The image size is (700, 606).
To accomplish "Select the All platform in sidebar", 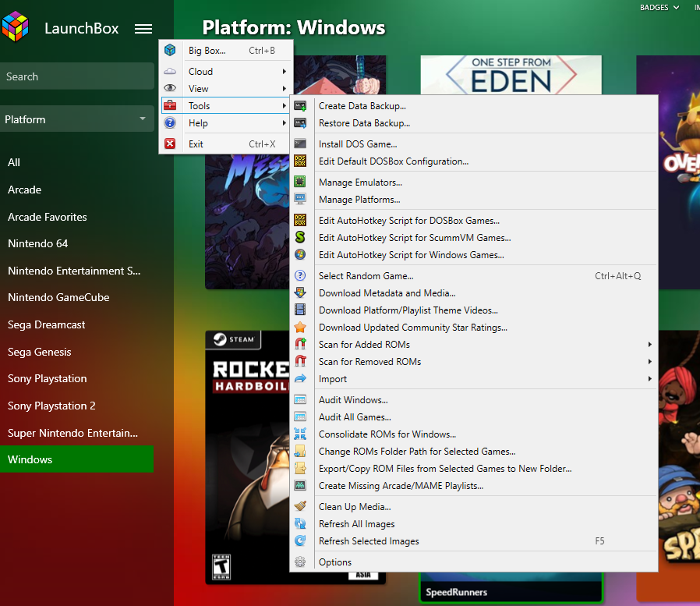I will 77,162.
